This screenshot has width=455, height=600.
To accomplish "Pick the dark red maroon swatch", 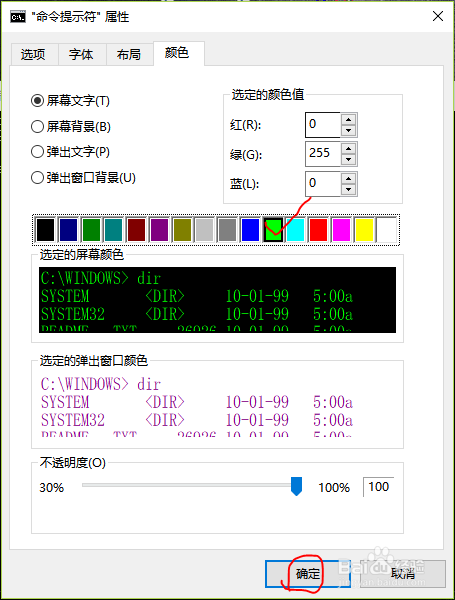I will tap(136, 230).
